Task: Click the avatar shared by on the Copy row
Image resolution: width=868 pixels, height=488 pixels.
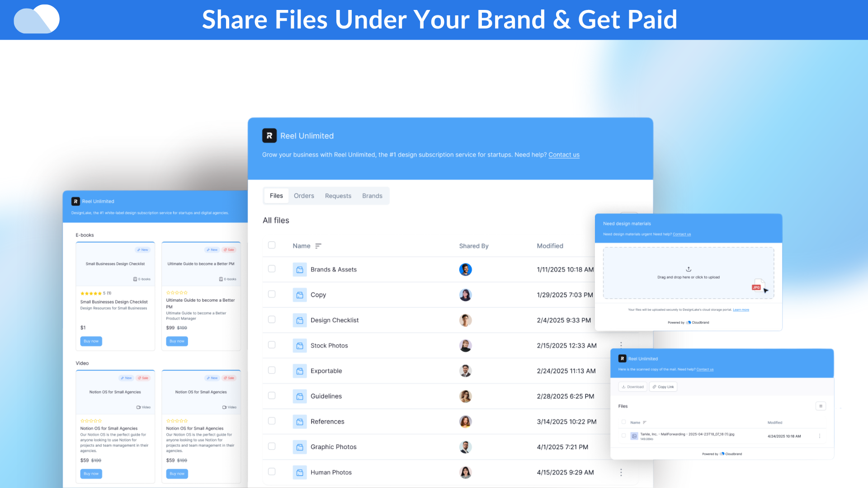Action: (465, 295)
